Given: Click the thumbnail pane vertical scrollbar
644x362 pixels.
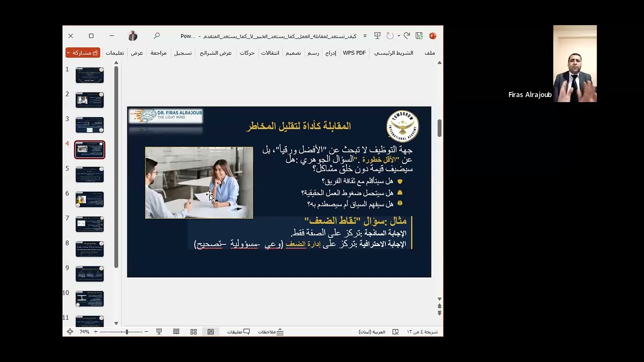Looking at the screenshot, I should [x=116, y=167].
